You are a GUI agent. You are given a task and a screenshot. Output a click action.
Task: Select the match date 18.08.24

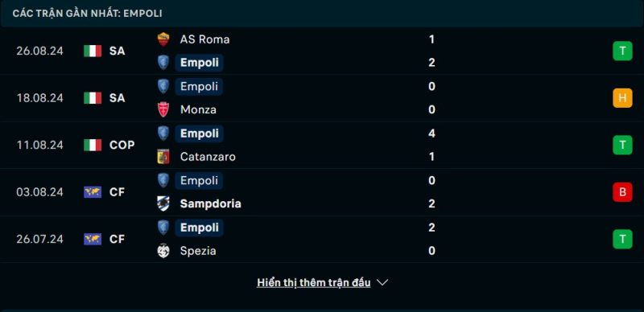[x=39, y=98]
